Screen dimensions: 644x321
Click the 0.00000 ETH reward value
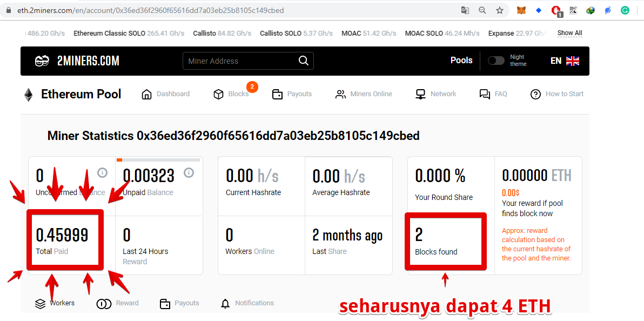[x=537, y=176]
